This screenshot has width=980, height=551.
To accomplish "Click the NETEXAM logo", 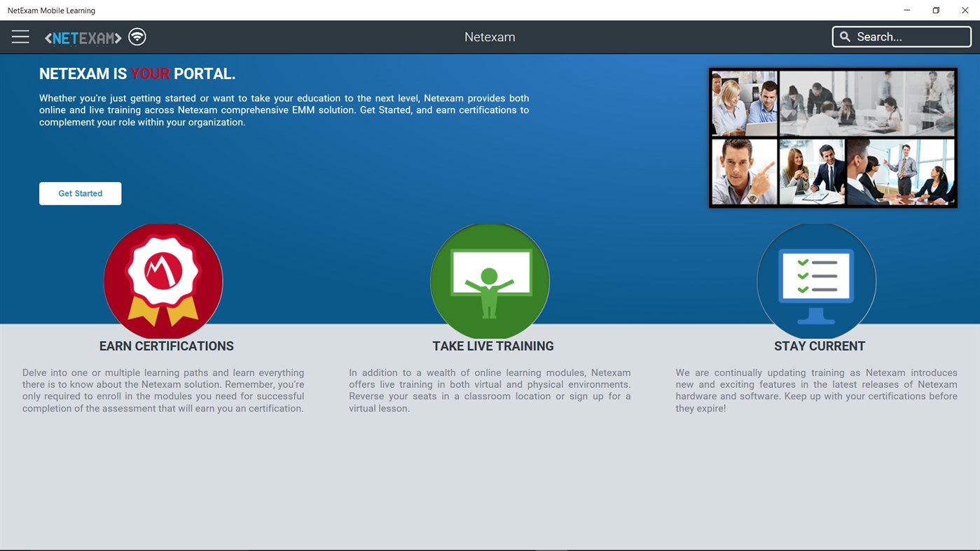I will click(x=82, y=36).
